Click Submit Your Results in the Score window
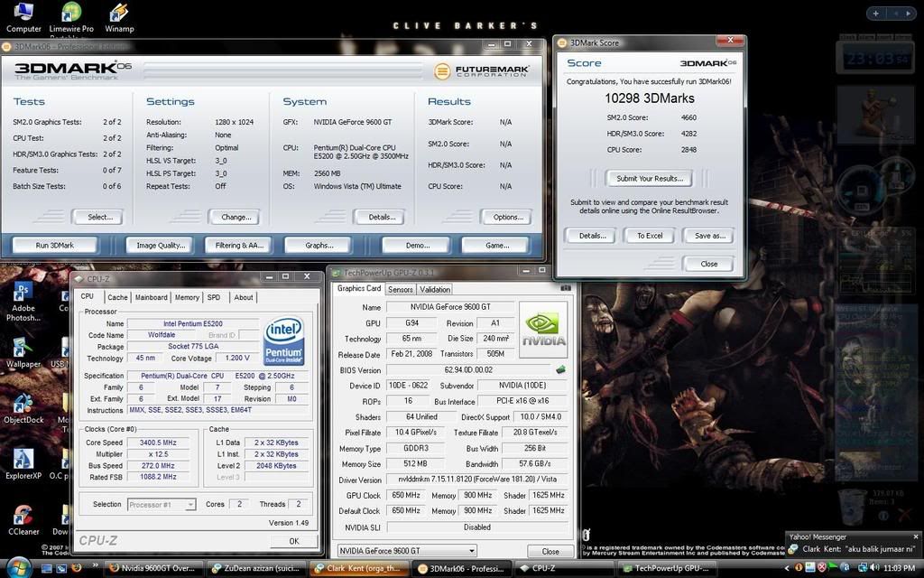This screenshot has height=578, width=924. pyautogui.click(x=649, y=178)
